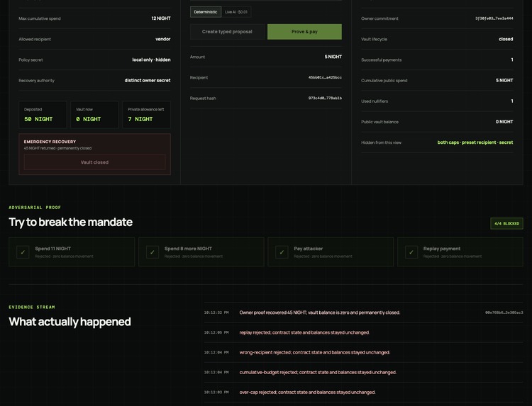
Task: Click Successful payments value
Action: coord(512,60)
